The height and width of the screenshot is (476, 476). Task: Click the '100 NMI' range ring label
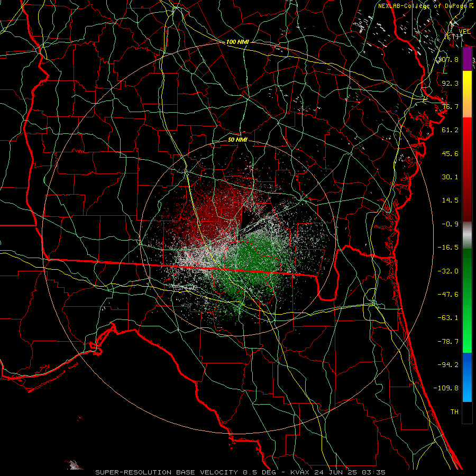[x=237, y=42]
